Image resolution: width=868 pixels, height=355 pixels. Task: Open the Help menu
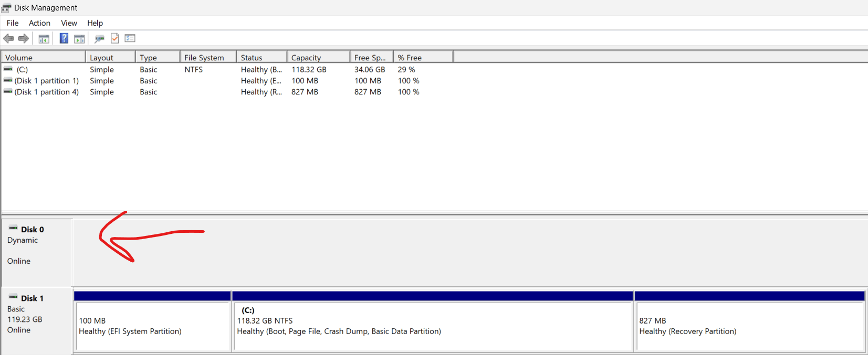pyautogui.click(x=95, y=23)
